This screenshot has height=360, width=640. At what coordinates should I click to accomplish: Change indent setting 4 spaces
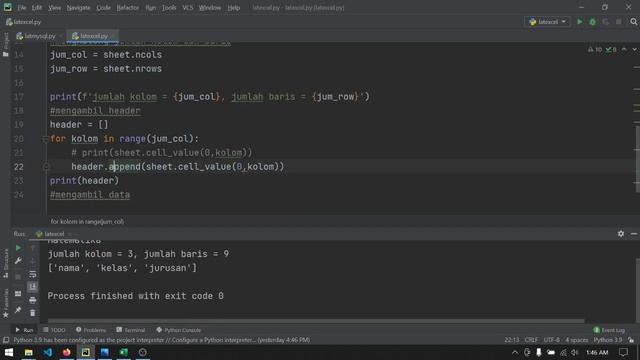coord(577,340)
